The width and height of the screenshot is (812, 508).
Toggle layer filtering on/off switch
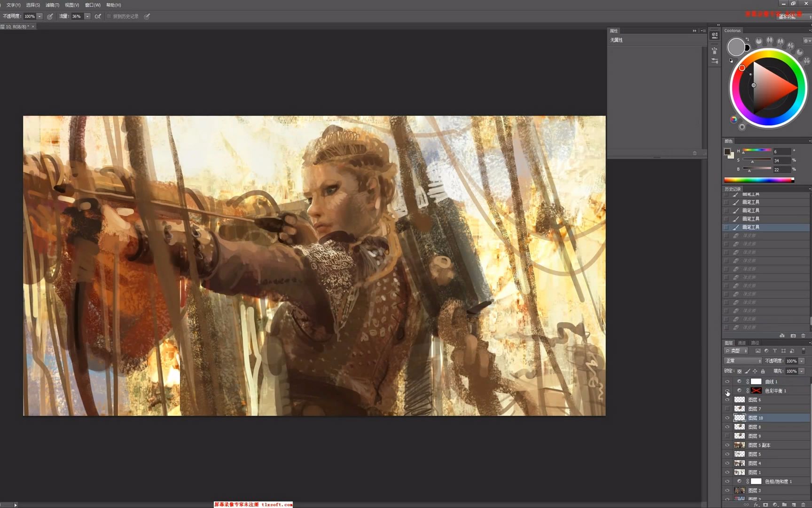pos(804,351)
